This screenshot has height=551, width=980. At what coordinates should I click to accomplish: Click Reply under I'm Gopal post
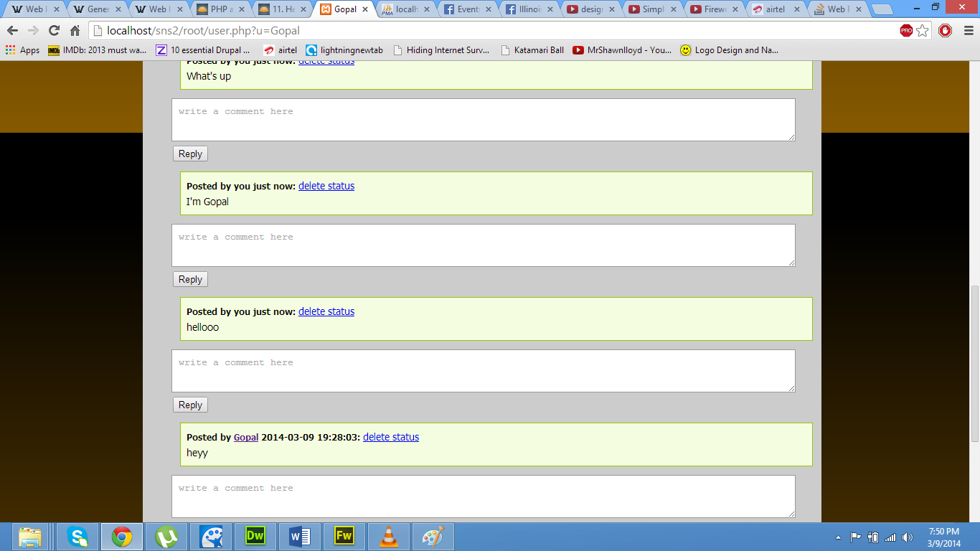(190, 279)
